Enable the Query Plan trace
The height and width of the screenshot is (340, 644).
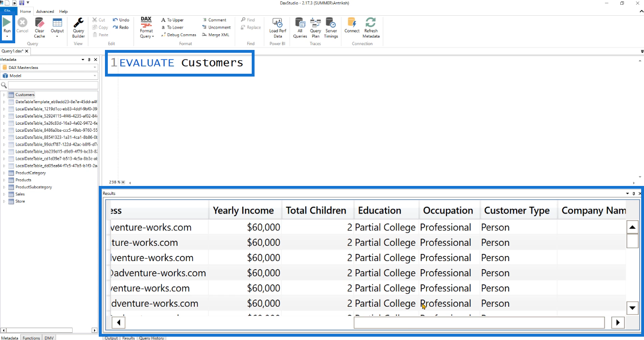click(x=315, y=28)
